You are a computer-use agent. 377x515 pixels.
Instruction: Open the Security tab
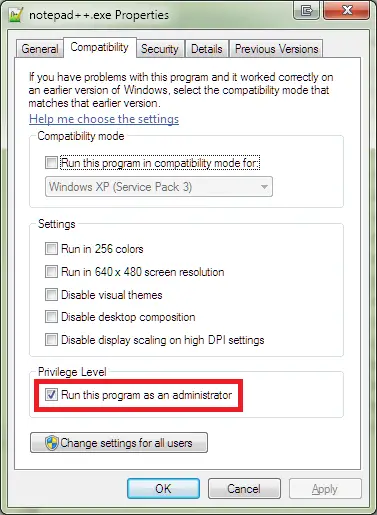pyautogui.click(x=160, y=49)
